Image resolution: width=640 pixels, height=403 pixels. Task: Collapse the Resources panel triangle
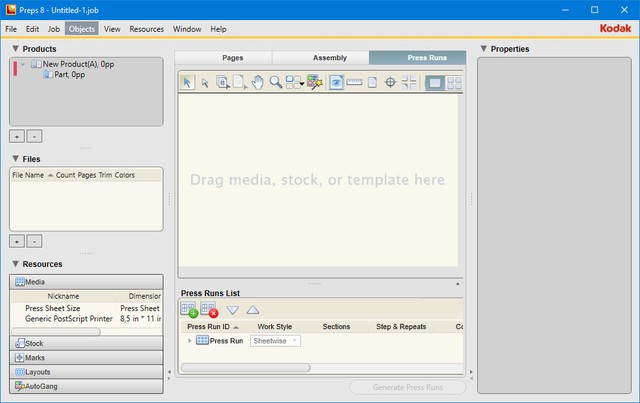(16, 264)
